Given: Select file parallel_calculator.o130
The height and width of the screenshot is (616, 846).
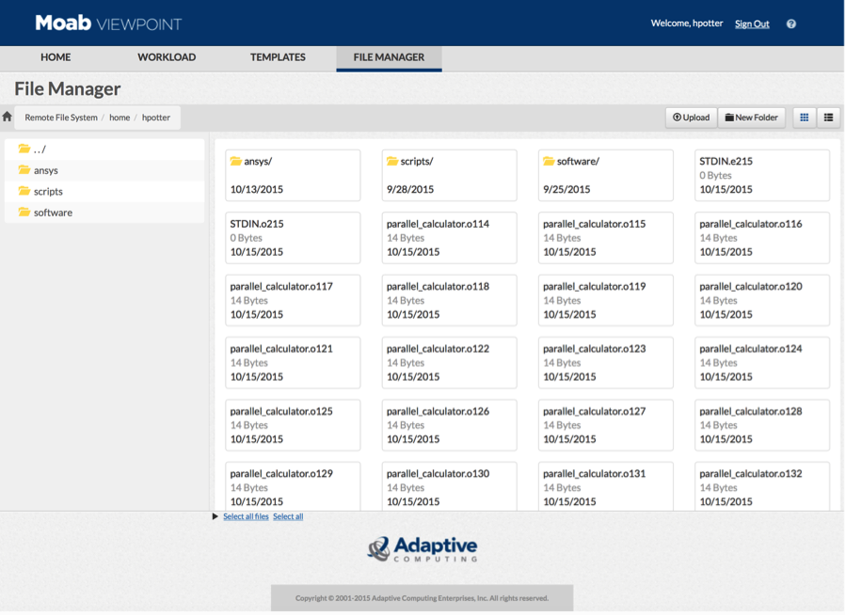Looking at the screenshot, I should (450, 486).
